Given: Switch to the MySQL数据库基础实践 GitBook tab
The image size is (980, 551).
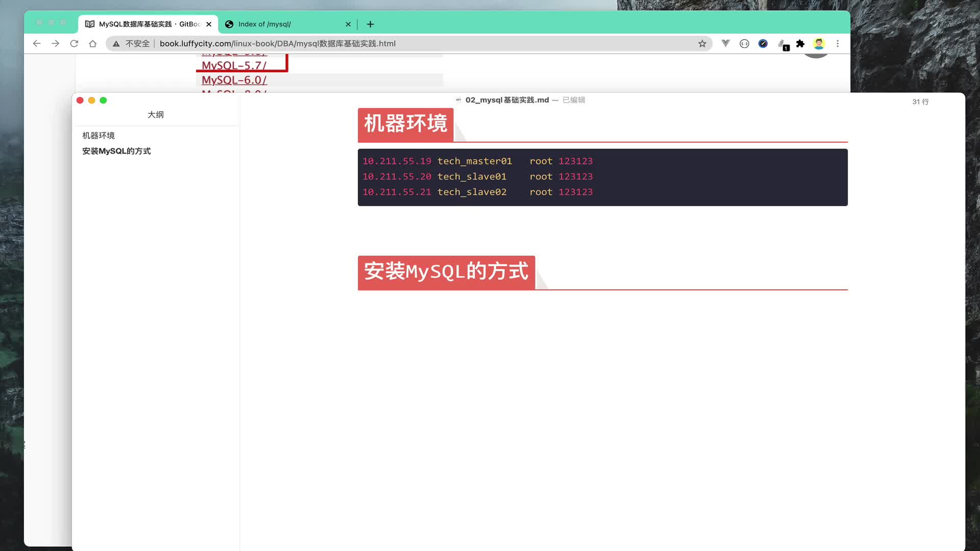Looking at the screenshot, I should point(148,24).
